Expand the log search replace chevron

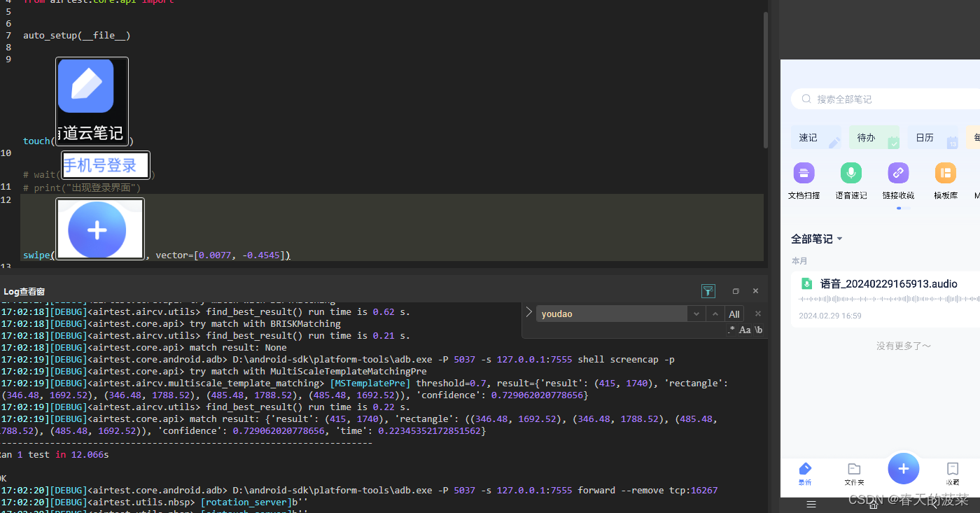pos(529,314)
